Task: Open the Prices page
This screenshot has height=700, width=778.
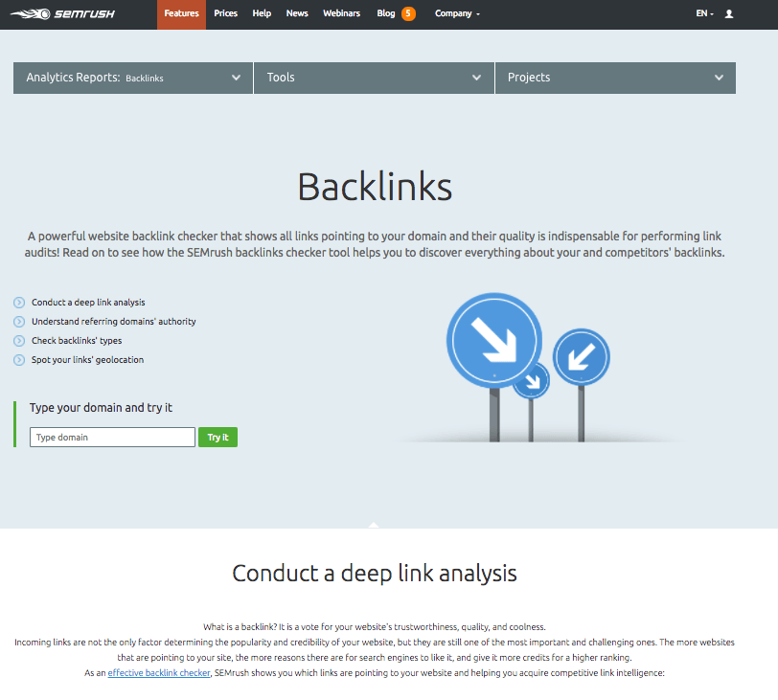Action: coord(226,13)
